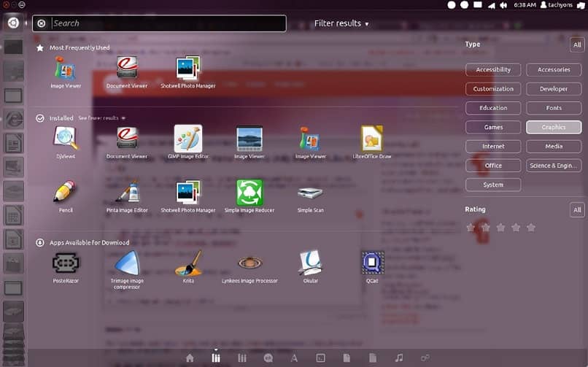
Task: Collapse the Rating filter section header
Action: (x=475, y=209)
